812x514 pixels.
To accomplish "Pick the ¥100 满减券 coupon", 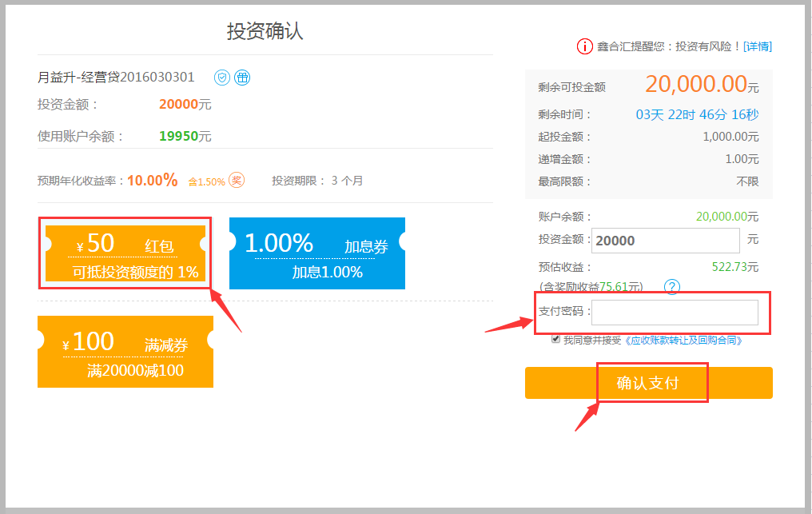I will pyautogui.click(x=125, y=352).
